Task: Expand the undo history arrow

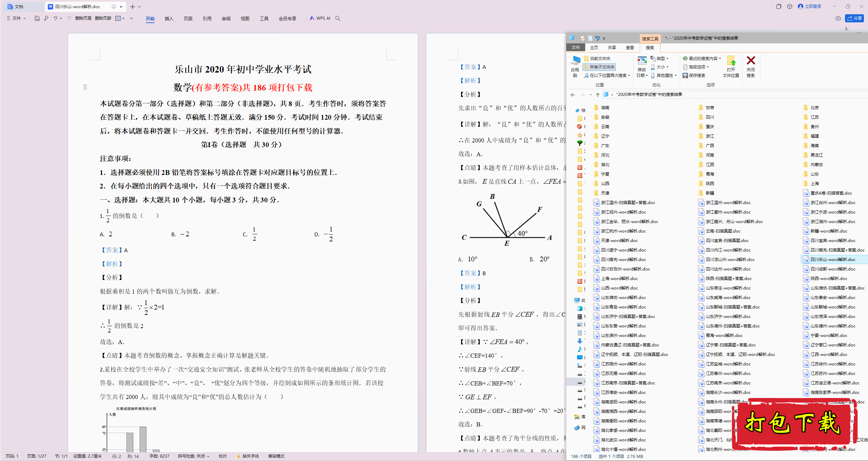Action: [61, 18]
